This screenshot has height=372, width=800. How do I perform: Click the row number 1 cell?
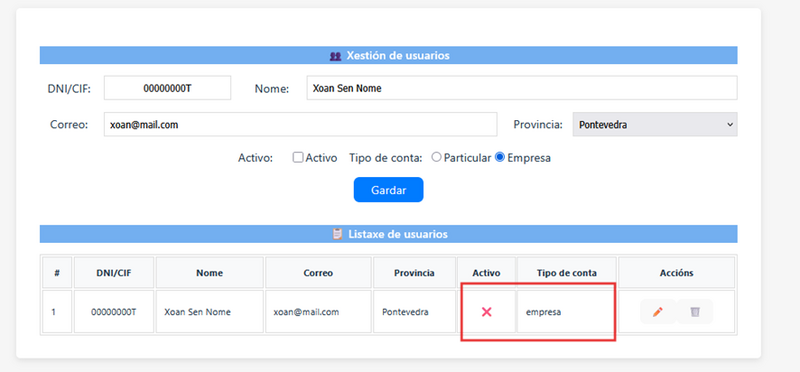pos(57,312)
